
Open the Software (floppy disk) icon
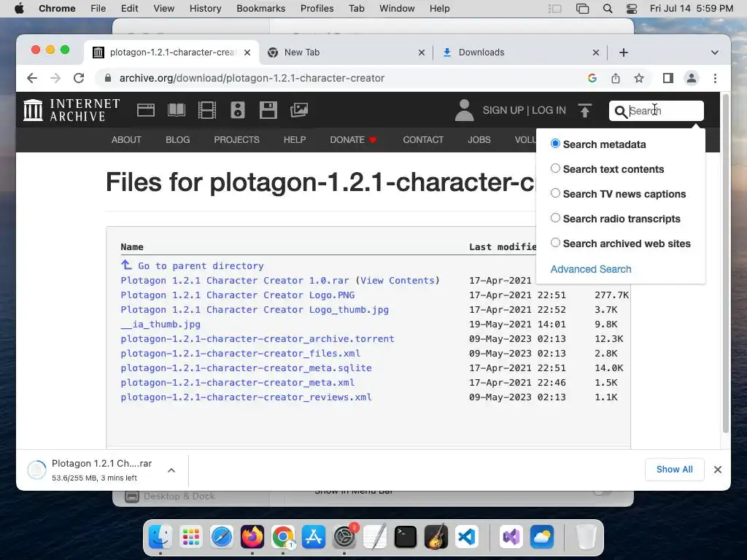coord(268,110)
